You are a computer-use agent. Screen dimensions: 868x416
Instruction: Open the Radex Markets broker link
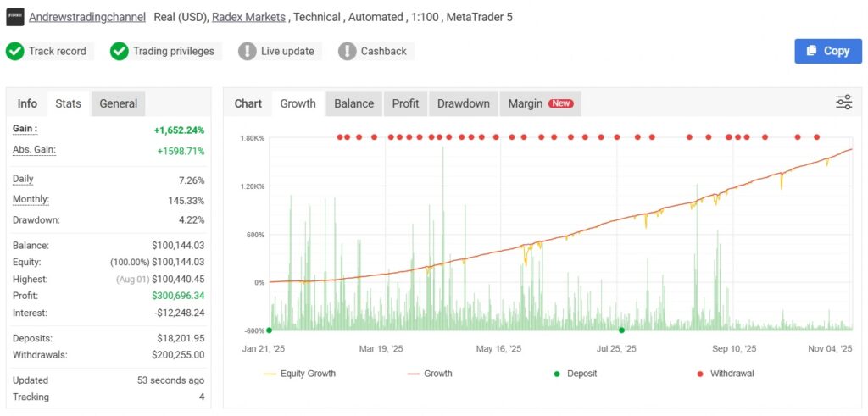[248, 17]
